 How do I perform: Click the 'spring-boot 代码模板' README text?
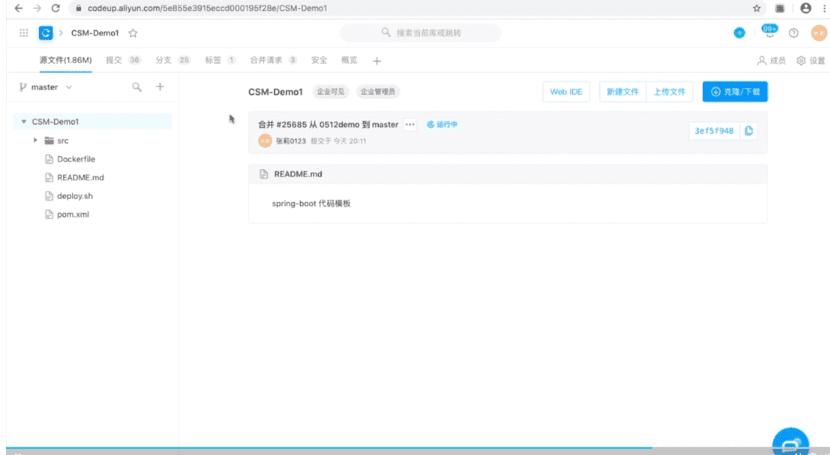(x=311, y=203)
